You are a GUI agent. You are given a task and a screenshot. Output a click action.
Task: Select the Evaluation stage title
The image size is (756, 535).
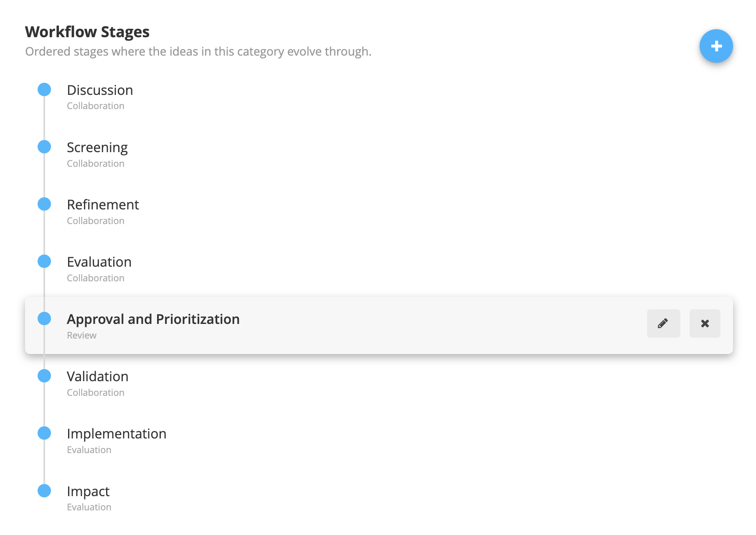pos(99,262)
